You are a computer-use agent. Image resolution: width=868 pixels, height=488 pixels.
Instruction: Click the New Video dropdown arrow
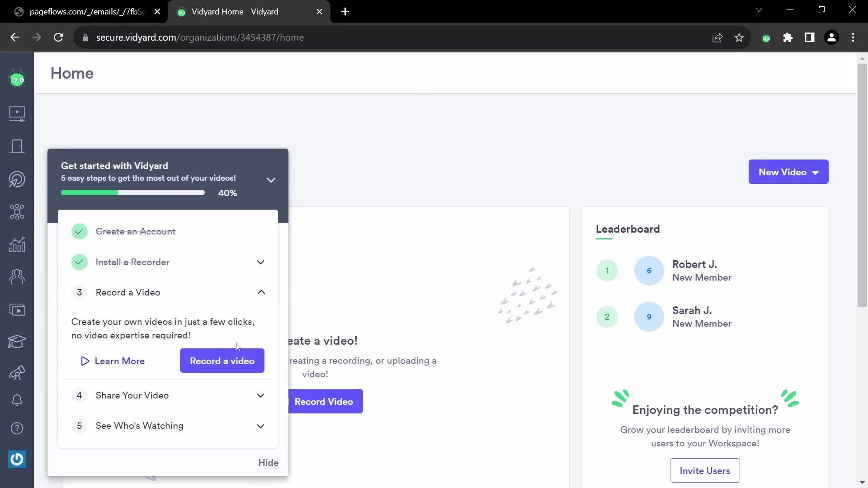pyautogui.click(x=816, y=172)
